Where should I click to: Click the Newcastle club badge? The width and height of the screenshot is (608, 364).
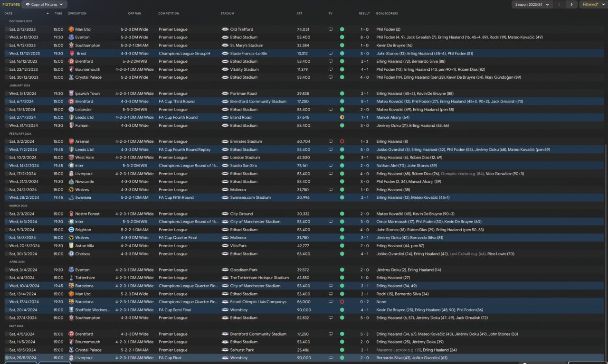[x=71, y=182]
